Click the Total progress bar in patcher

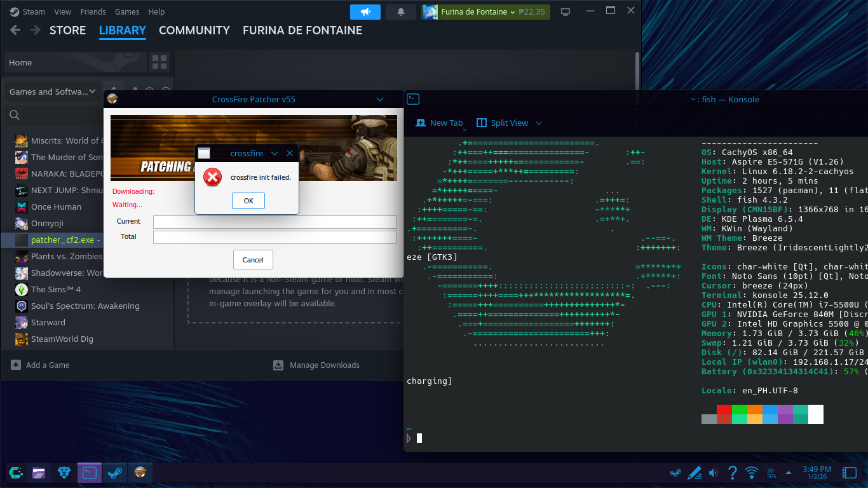pyautogui.click(x=275, y=237)
